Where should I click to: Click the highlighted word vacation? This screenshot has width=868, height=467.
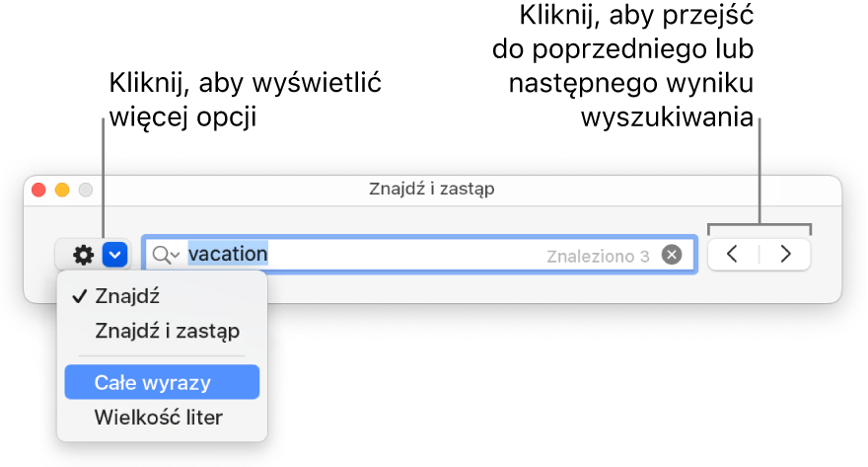pyautogui.click(x=228, y=254)
